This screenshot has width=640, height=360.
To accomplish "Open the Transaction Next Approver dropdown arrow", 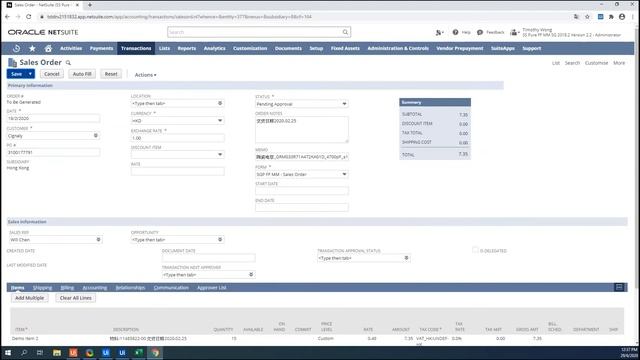I will click(251, 275).
